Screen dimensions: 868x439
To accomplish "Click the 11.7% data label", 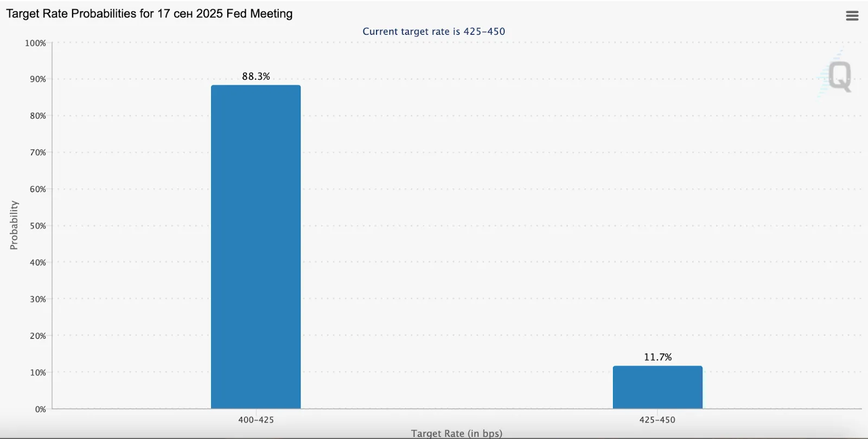I will point(658,357).
